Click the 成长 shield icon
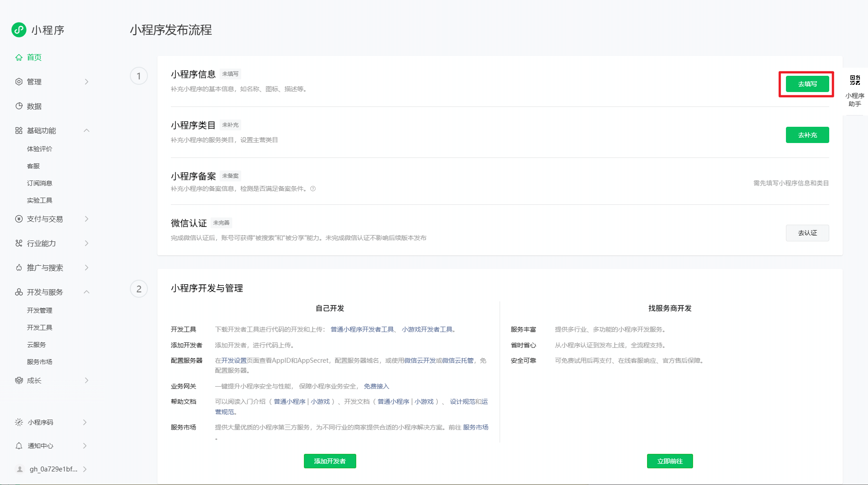 click(19, 380)
